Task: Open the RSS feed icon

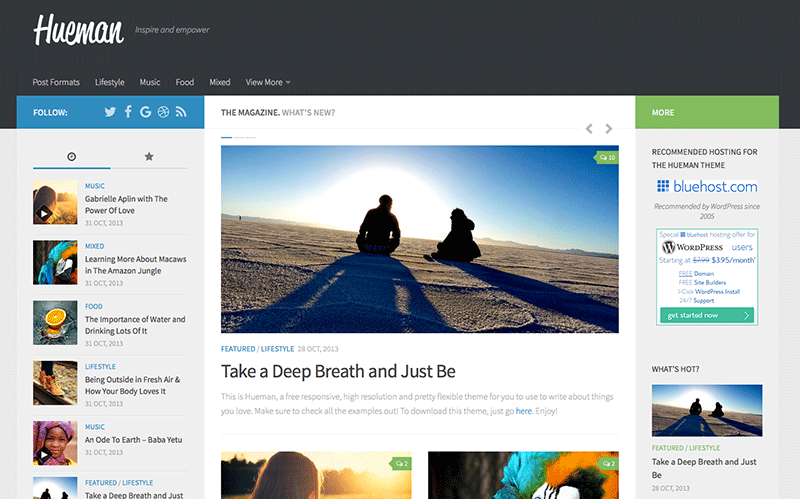Action: 181,112
